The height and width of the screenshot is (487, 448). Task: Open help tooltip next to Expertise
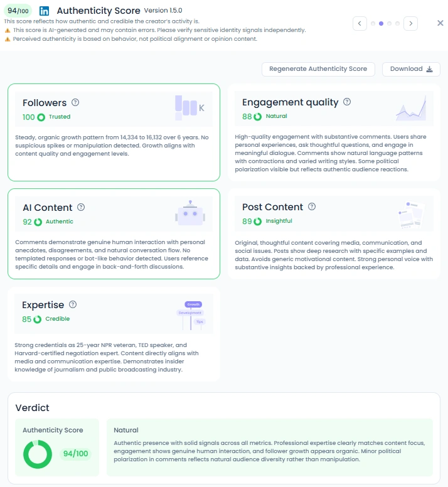pos(73,304)
